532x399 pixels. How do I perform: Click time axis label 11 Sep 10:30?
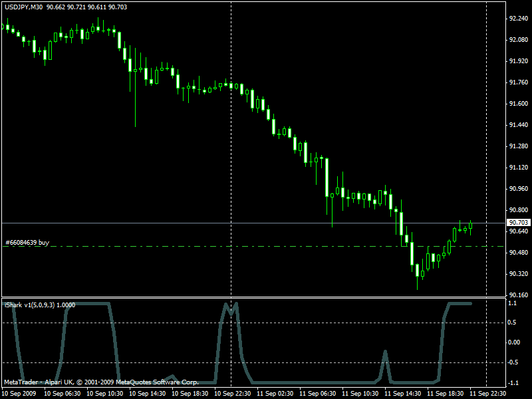click(x=360, y=394)
